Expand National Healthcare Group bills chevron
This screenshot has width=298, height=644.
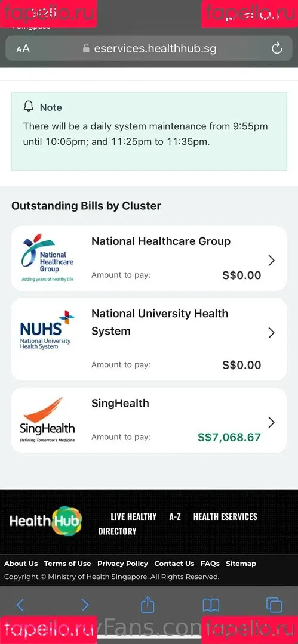(271, 261)
